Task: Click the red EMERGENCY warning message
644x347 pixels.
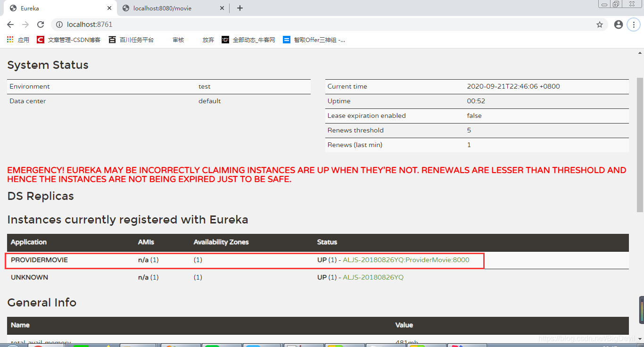Action: [x=317, y=175]
